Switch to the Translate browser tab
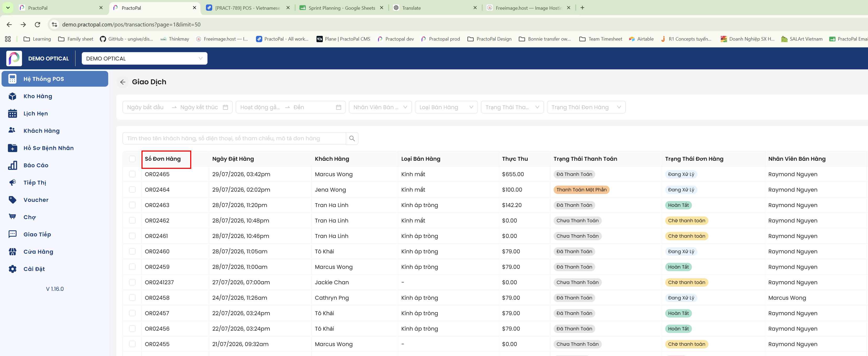The image size is (868, 356). pos(435,8)
